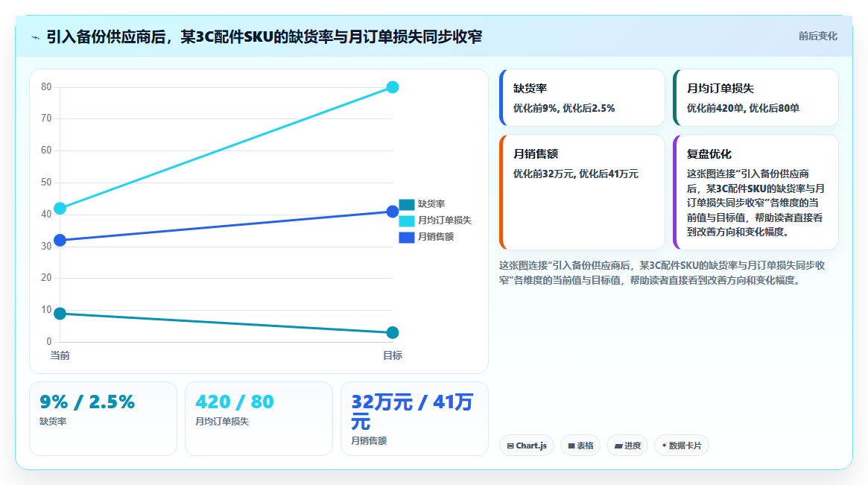The width and height of the screenshot is (868, 485).
Task: Click the 数据卡片 tag button
Action: pyautogui.click(x=682, y=446)
